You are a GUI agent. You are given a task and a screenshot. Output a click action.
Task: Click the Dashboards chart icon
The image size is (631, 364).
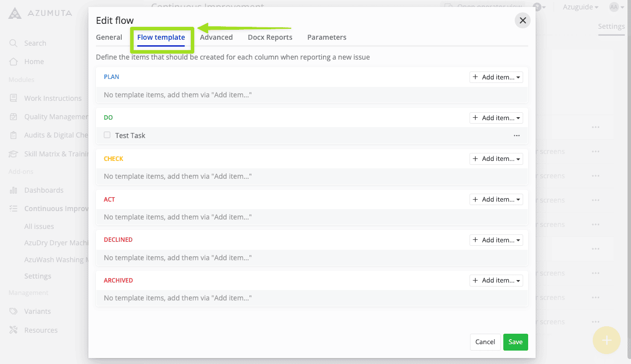[x=13, y=190]
